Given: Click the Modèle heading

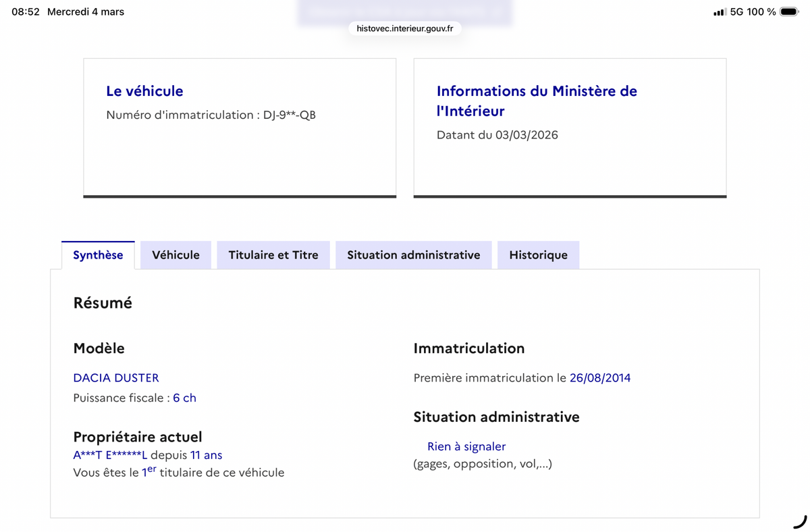Looking at the screenshot, I should (x=99, y=348).
